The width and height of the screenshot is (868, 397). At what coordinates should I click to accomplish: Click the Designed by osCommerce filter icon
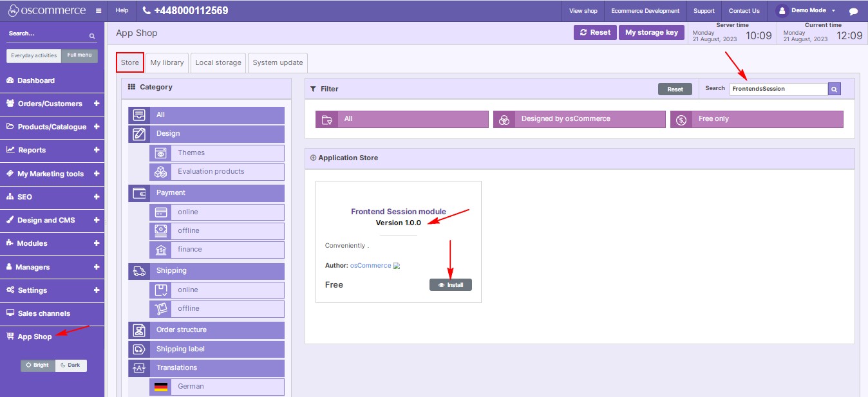click(x=504, y=119)
